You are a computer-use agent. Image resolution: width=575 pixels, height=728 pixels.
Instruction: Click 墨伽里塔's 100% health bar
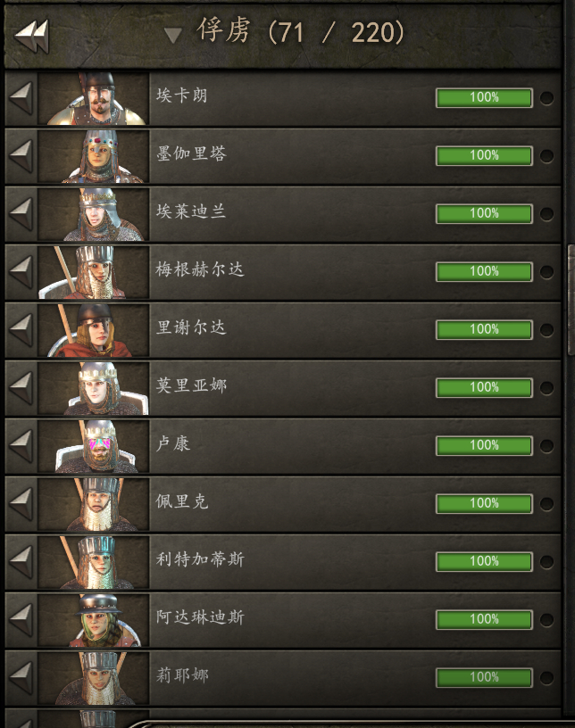point(484,155)
